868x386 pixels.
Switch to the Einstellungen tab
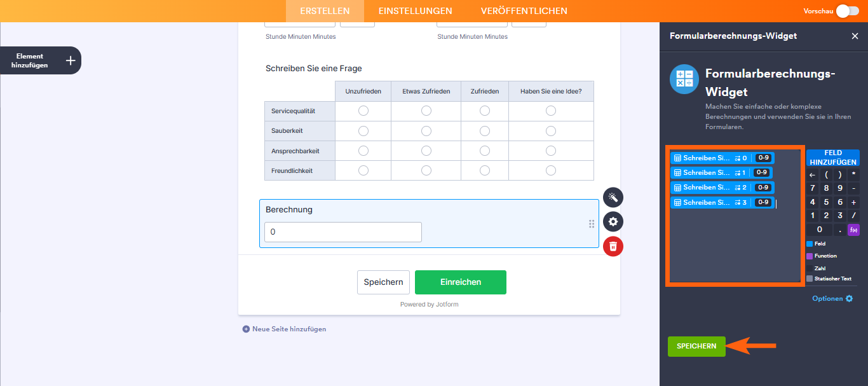(416, 11)
